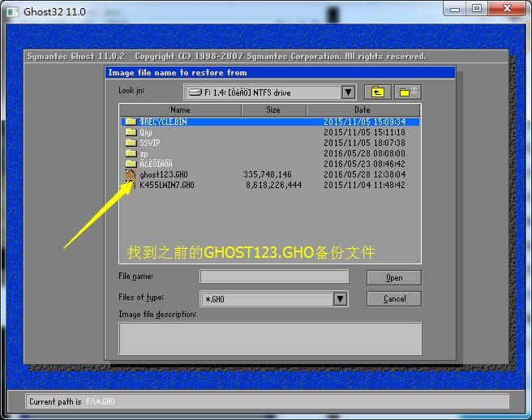The image size is (532, 420).
Task: Select the folder dated 2016/05/23
Action: 156,164
